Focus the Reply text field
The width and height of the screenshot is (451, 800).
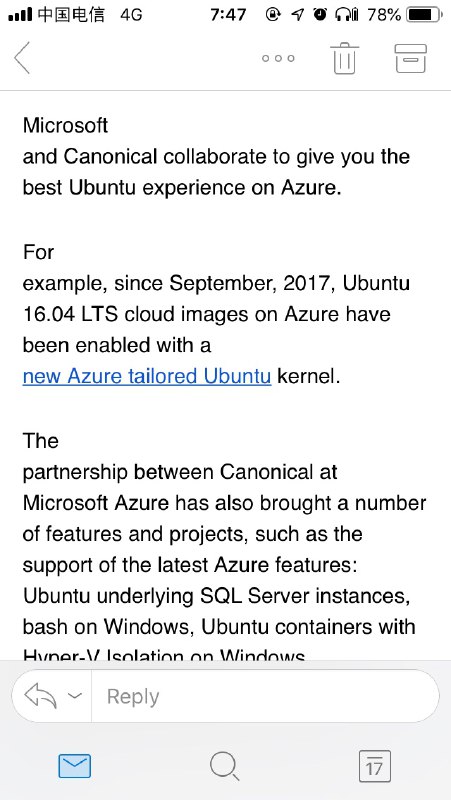(265, 696)
